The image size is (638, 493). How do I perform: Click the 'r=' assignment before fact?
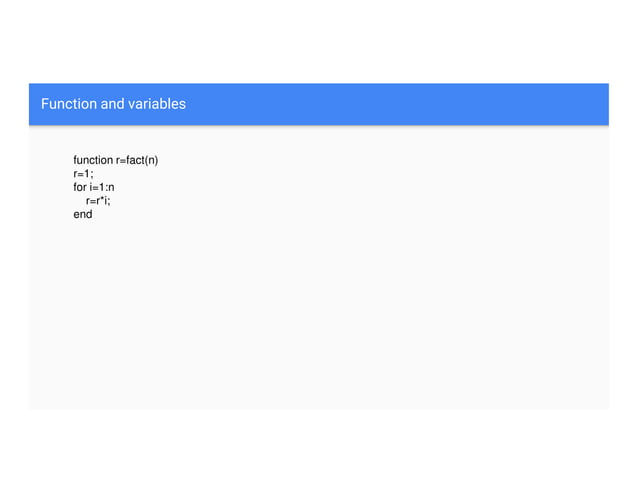click(x=121, y=161)
